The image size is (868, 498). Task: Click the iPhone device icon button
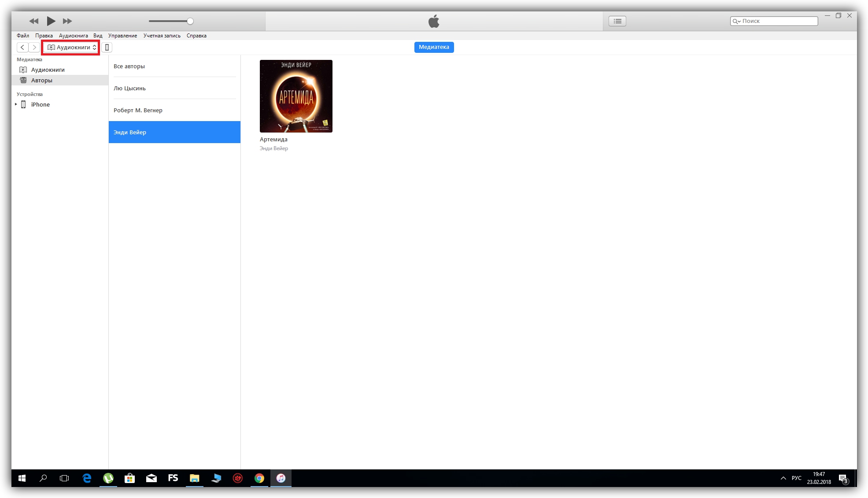point(107,47)
